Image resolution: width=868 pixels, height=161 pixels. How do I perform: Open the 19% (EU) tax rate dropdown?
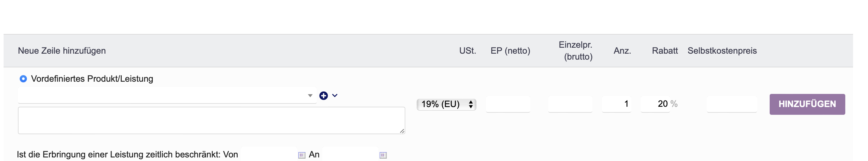(x=446, y=104)
